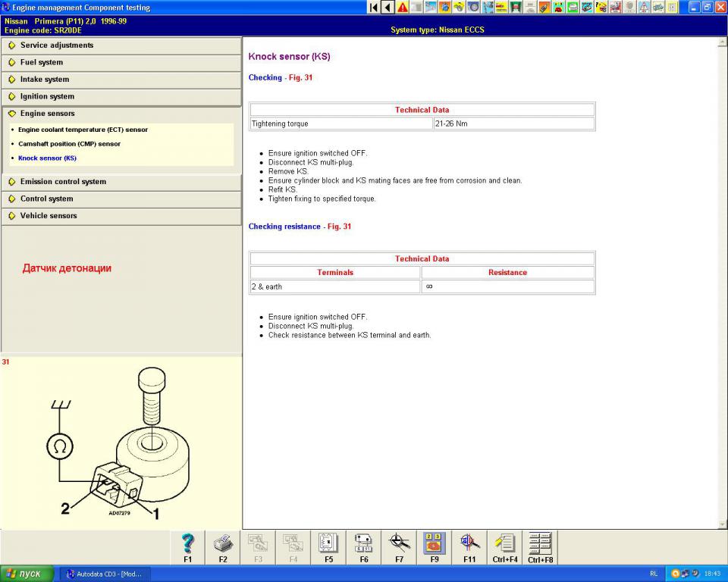Screen dimensions: 728x582
Task: Click the 21-26 Nm torque value cell
Action: coord(514,124)
